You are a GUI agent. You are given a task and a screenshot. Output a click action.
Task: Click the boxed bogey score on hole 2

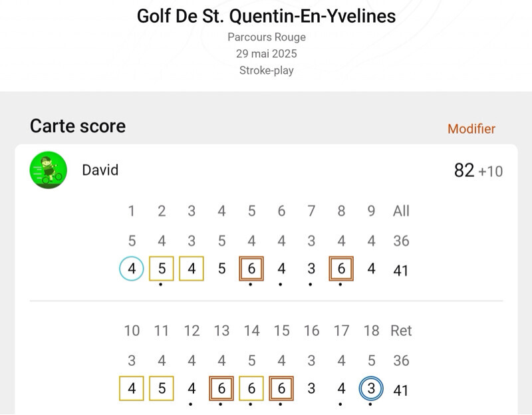pyautogui.click(x=162, y=269)
